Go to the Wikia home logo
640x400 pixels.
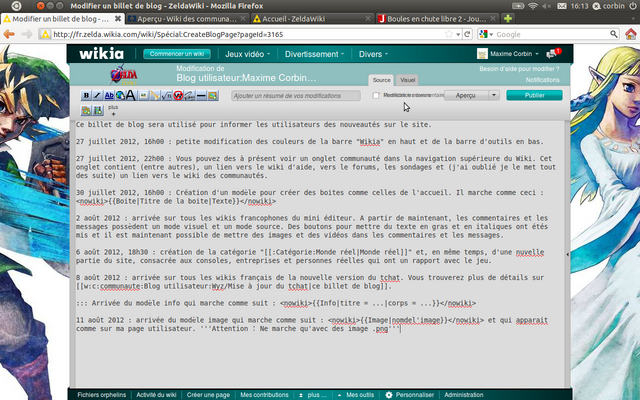pyautogui.click(x=101, y=53)
